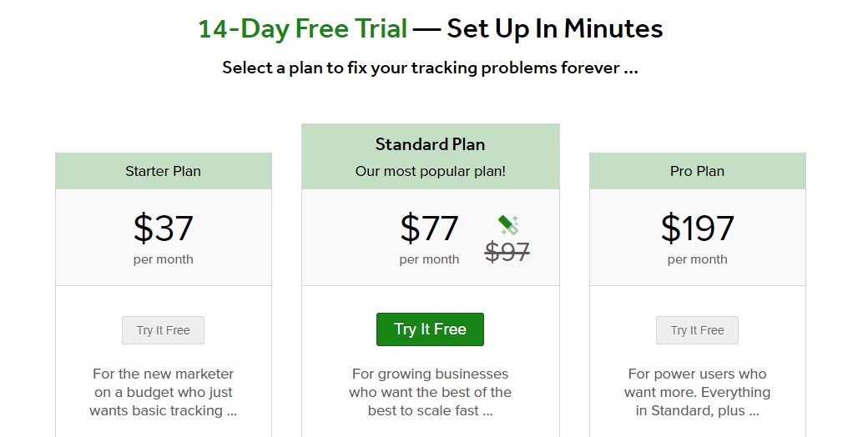Choose Pro Plan's Try It Free button

click(x=697, y=330)
